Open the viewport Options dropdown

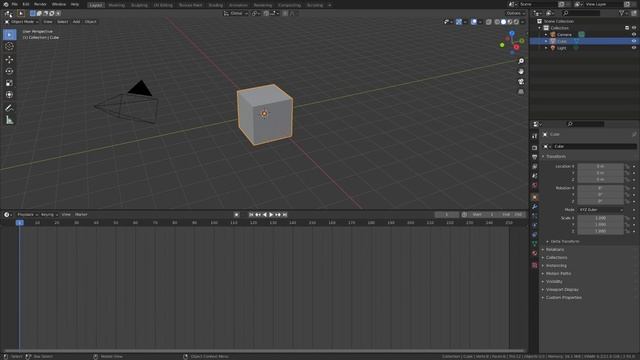pos(516,13)
